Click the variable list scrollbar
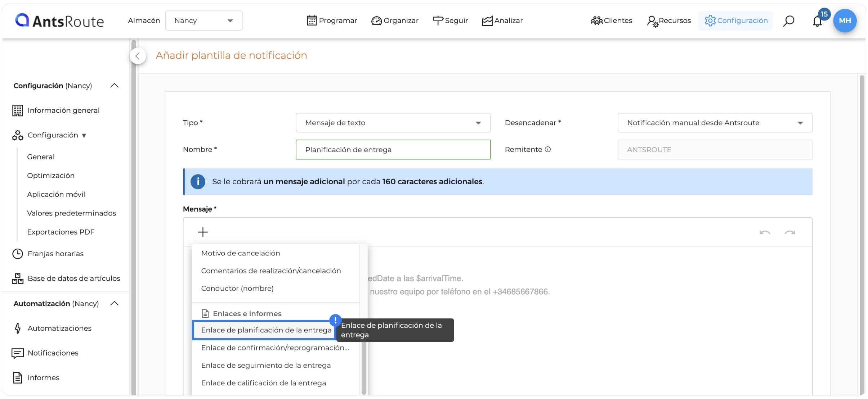The height and width of the screenshot is (399, 868). coord(364,367)
